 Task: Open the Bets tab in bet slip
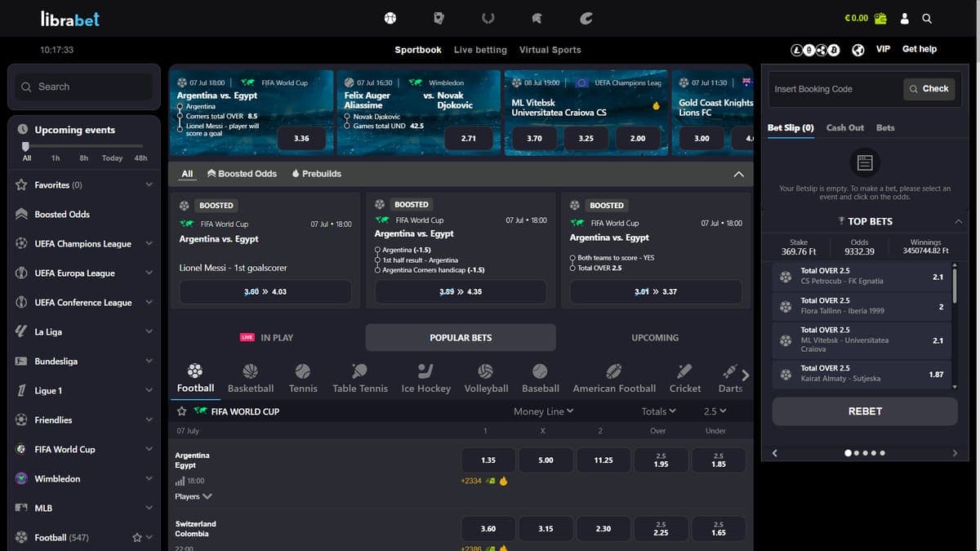coord(885,127)
